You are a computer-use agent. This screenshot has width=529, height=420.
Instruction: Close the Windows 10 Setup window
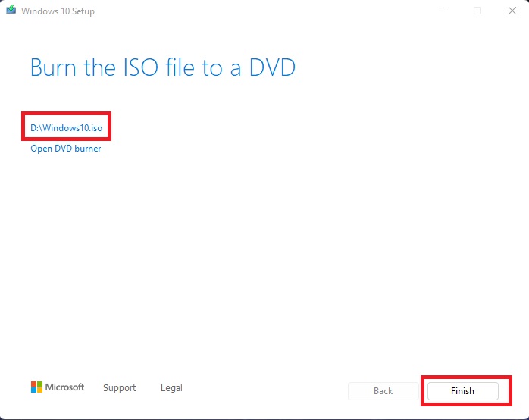(x=512, y=11)
